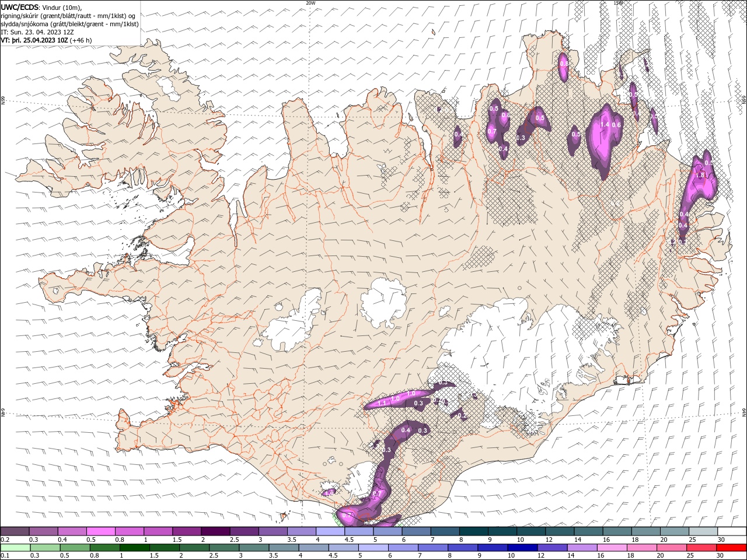Image resolution: width=747 pixels, height=560 pixels.
Task: Click the pink lower-legend swatch between 18 and 20
Action: pyautogui.click(x=641, y=548)
